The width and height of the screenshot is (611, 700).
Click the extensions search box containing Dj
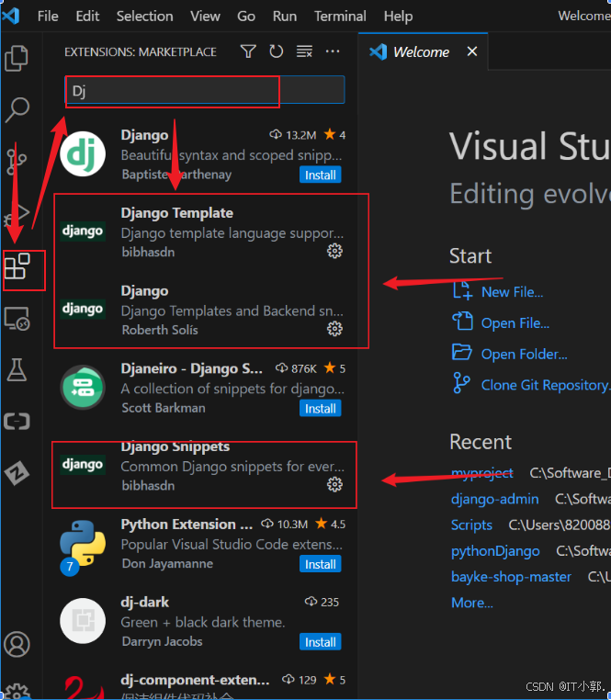tap(205, 91)
